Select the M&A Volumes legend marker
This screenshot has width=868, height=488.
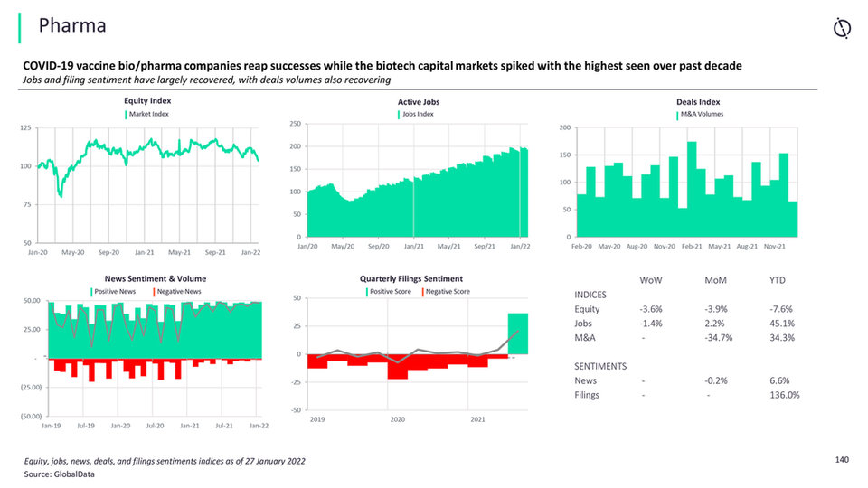(x=677, y=115)
